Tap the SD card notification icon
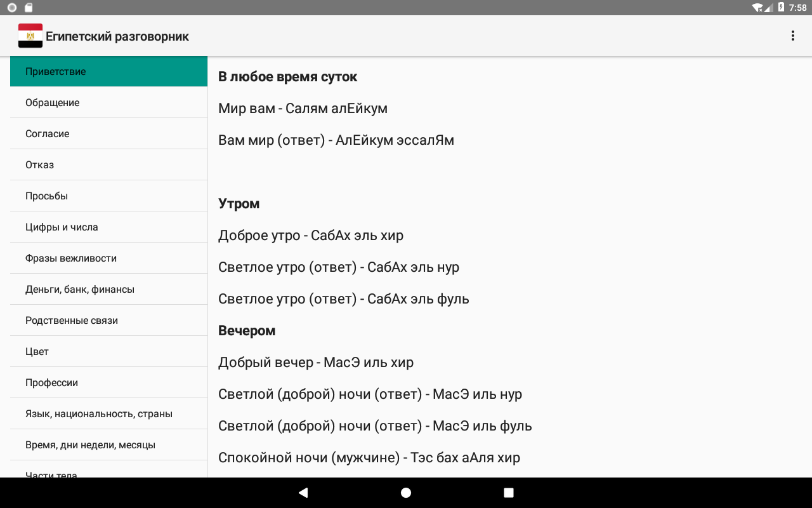Screen dimensions: 812x508 click(x=28, y=8)
